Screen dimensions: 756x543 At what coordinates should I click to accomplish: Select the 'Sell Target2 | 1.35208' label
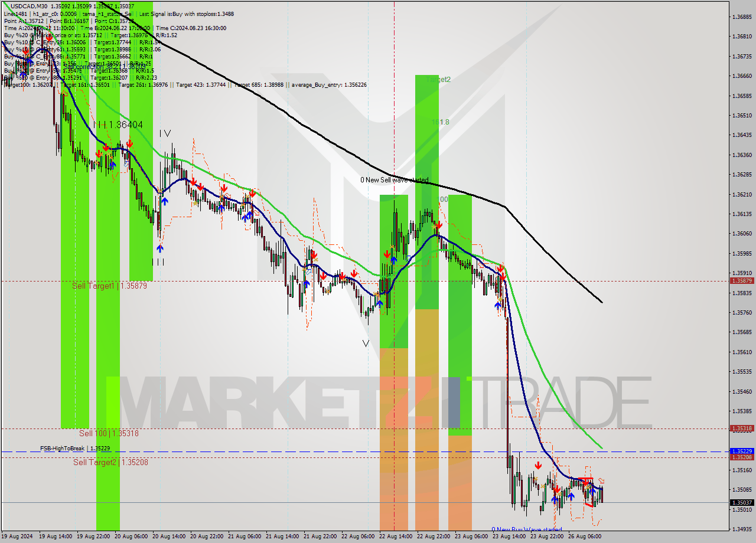click(110, 462)
